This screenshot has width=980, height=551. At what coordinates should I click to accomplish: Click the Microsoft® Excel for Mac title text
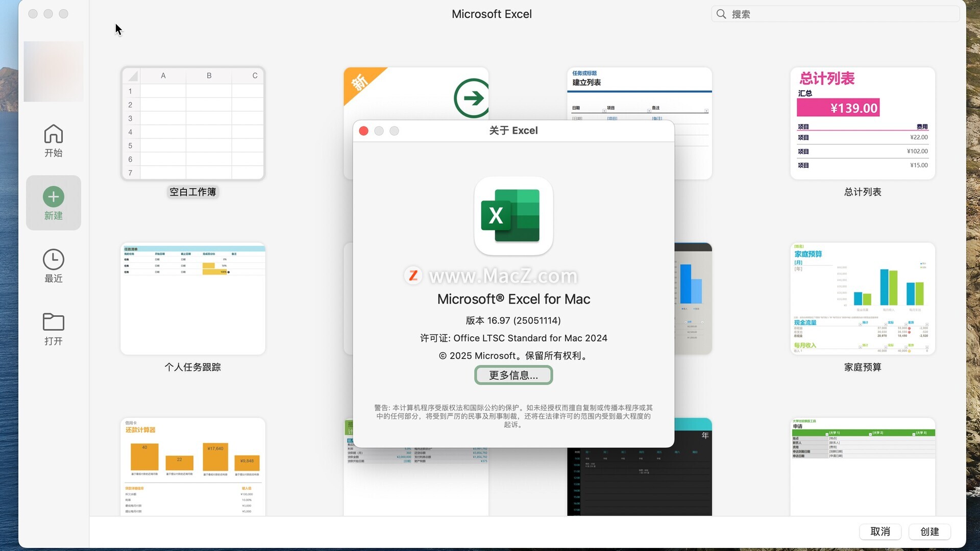513,299
